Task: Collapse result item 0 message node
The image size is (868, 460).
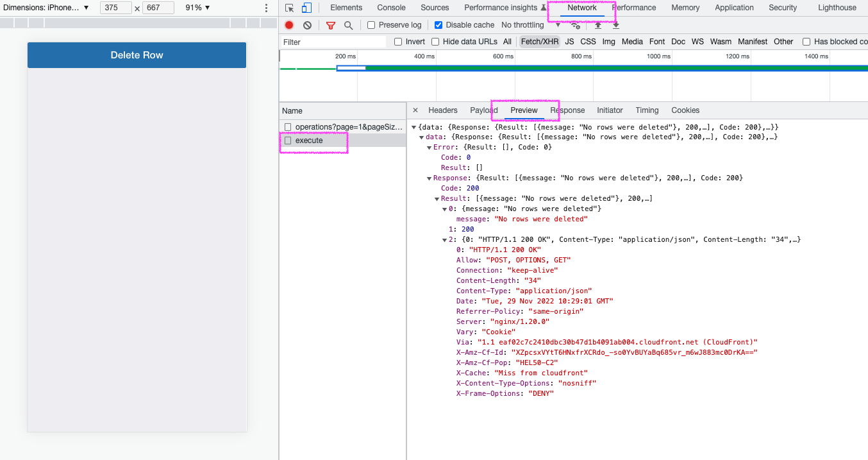Action: click(x=444, y=209)
